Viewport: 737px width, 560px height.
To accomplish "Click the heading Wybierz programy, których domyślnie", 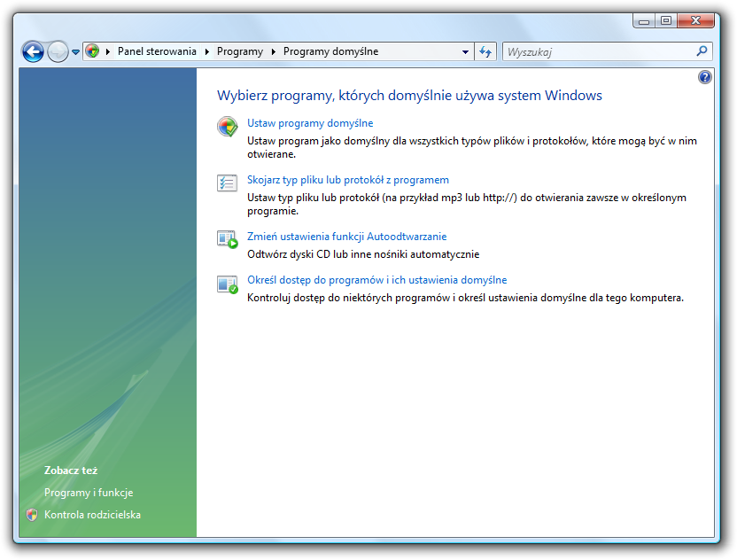I will [x=409, y=96].
